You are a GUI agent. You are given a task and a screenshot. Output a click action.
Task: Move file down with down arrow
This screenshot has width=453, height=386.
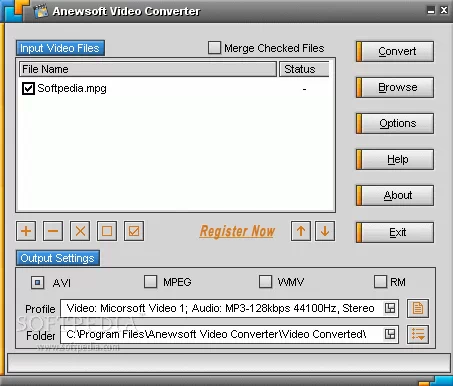point(325,231)
